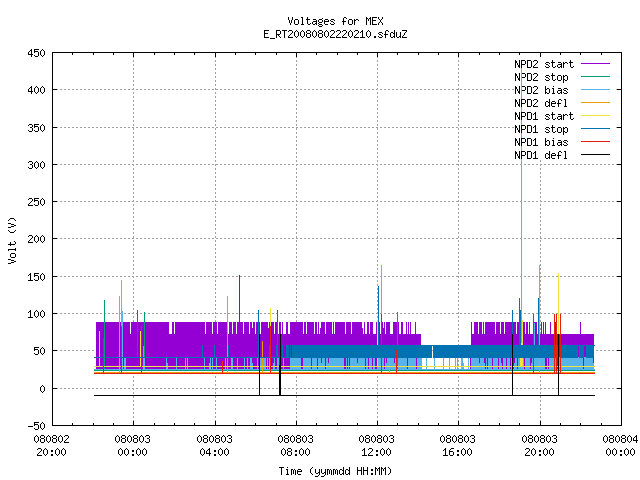640x480 pixels.
Task: Click the black NPD1 defl legend line
Action: click(x=596, y=155)
